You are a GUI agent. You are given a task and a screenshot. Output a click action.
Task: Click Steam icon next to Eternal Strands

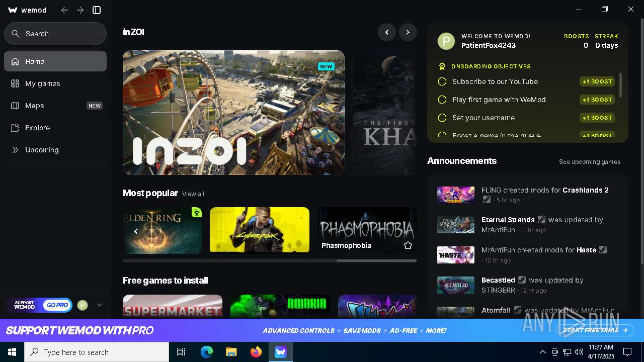point(541,220)
